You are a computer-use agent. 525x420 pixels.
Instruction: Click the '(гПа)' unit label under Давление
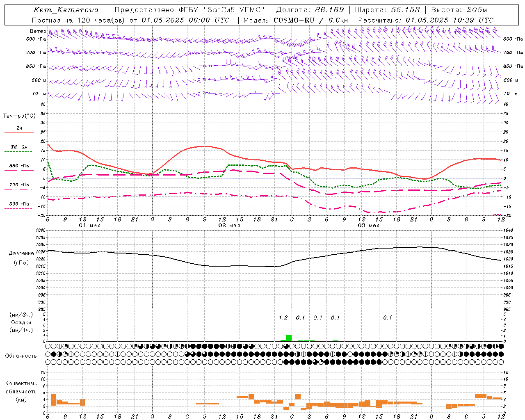(x=21, y=262)
